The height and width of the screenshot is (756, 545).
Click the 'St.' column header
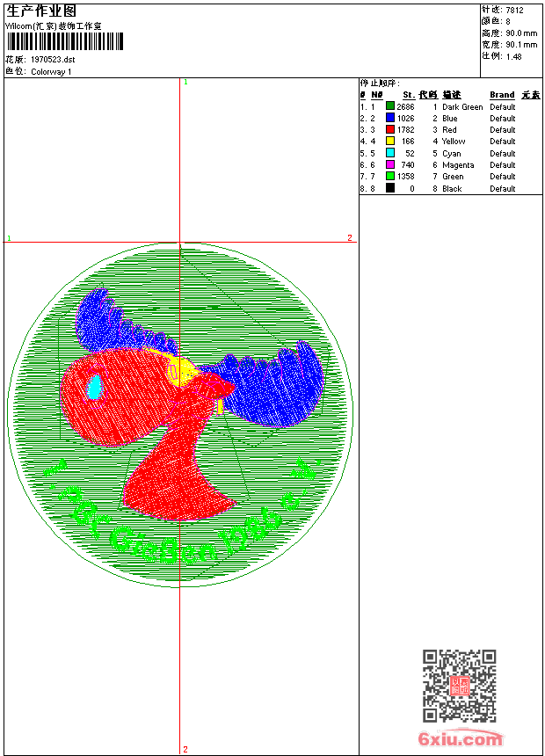(409, 95)
